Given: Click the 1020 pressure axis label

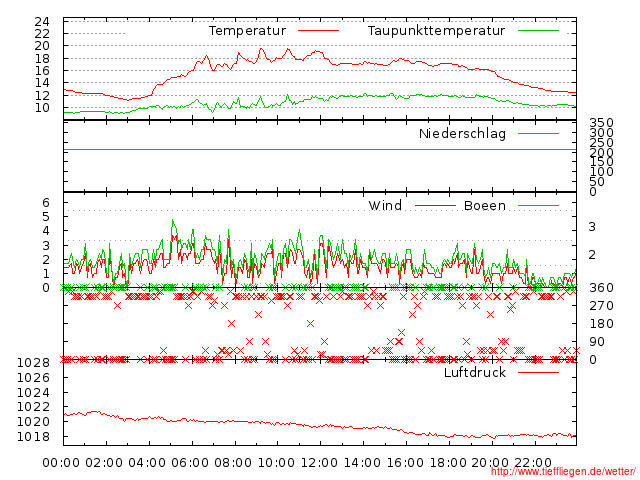Looking at the screenshot, I should click(x=33, y=422).
